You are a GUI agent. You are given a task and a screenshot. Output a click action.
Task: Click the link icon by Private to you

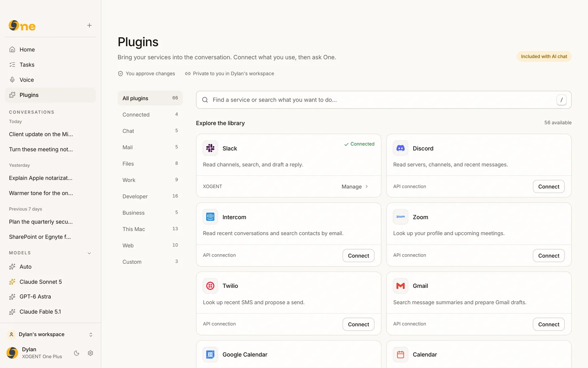tap(188, 74)
